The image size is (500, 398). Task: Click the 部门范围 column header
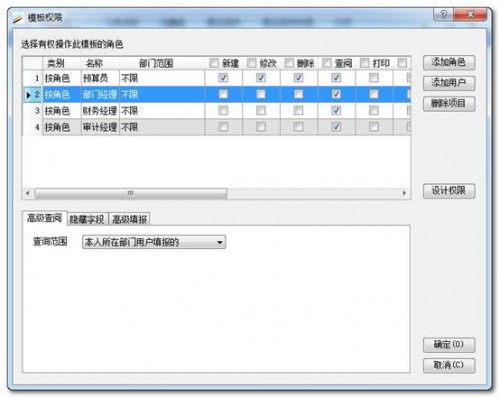click(x=162, y=63)
